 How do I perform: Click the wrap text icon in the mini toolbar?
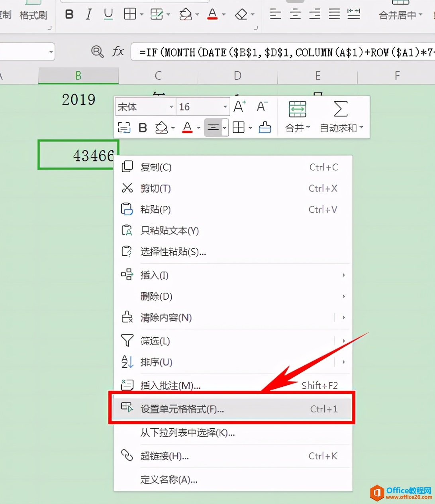[124, 128]
